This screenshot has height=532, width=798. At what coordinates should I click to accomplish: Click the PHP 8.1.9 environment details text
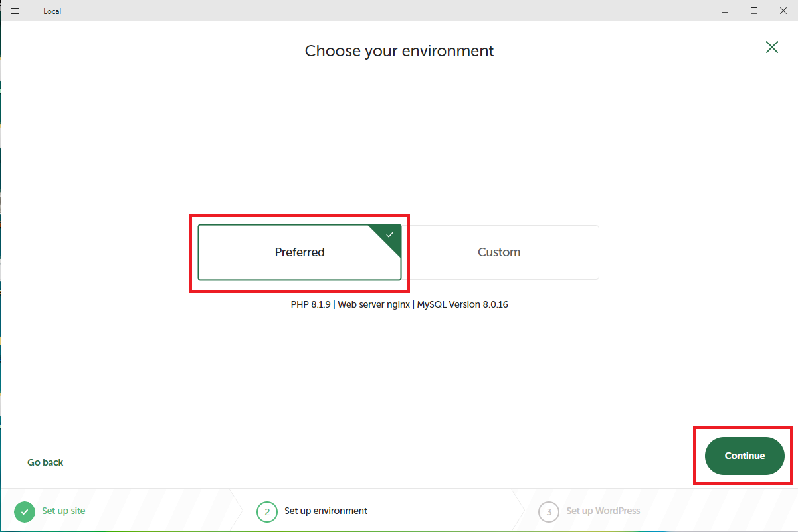point(399,304)
